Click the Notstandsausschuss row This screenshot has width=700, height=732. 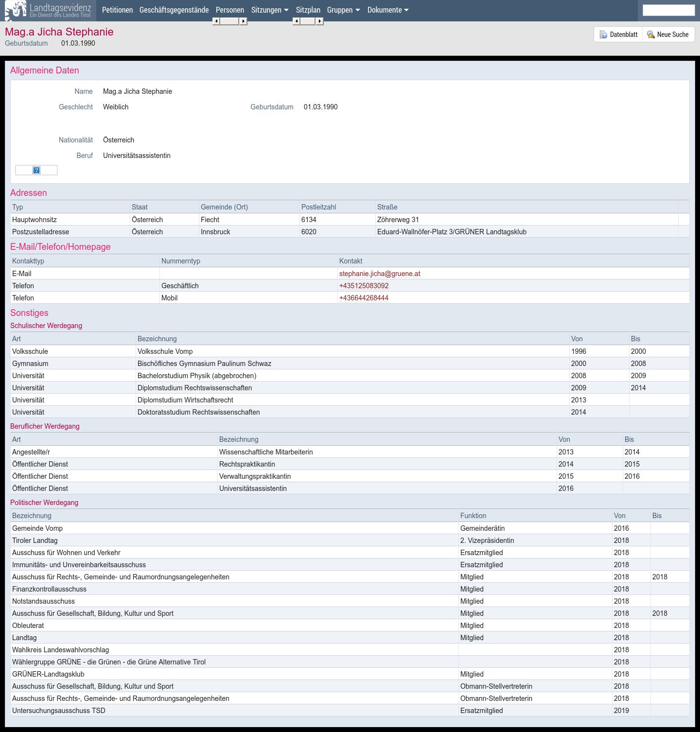coord(350,601)
